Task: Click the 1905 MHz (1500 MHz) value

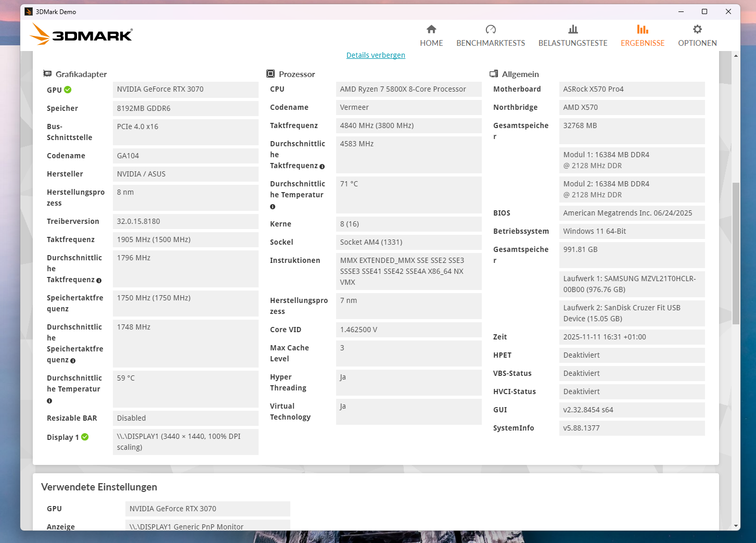Action: coord(186,239)
